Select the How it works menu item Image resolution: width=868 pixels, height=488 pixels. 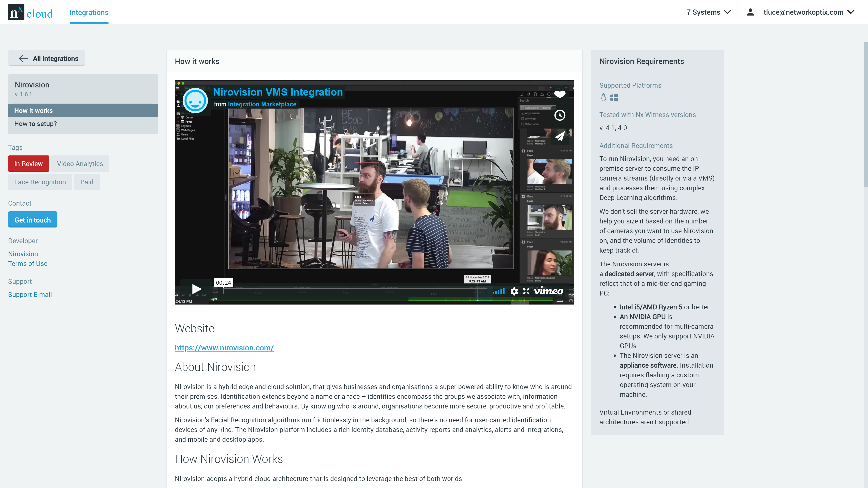click(x=83, y=110)
